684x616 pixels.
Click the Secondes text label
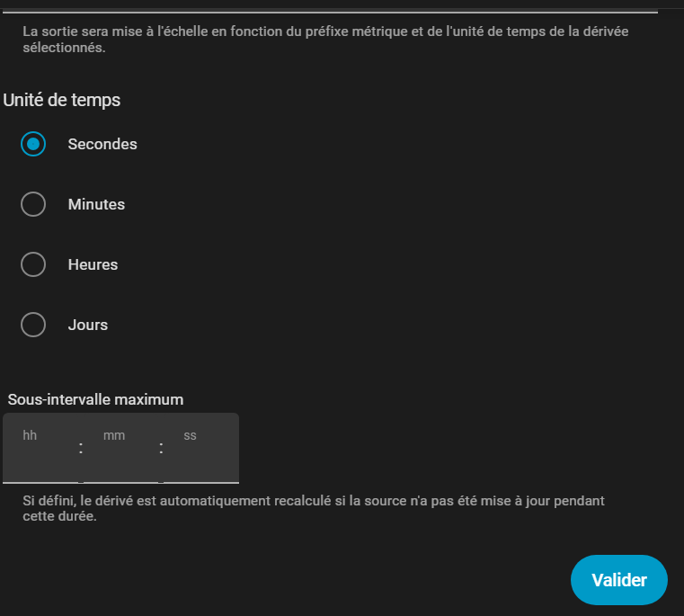(x=102, y=144)
